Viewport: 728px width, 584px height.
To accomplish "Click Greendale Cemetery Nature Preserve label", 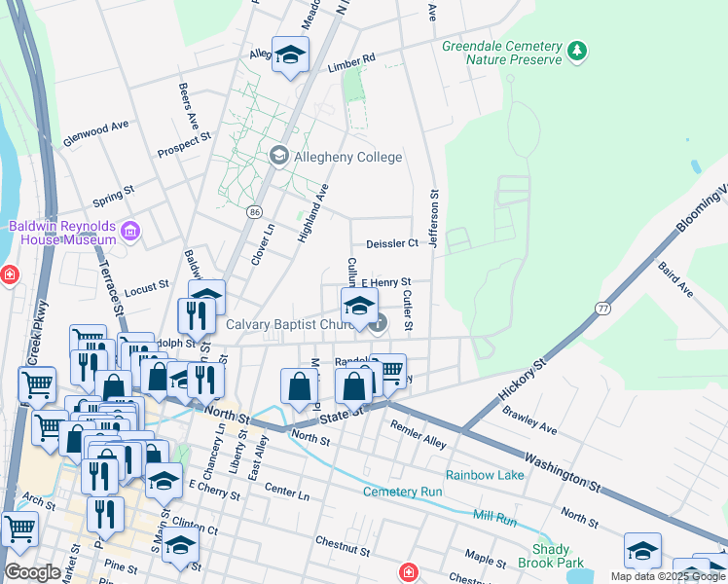I will pyautogui.click(x=502, y=53).
